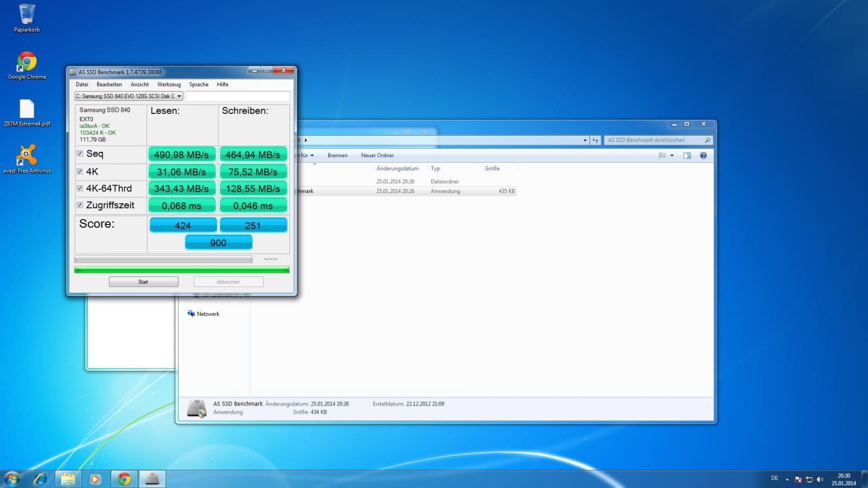Show hidden tray icons arrow

pos(787,479)
